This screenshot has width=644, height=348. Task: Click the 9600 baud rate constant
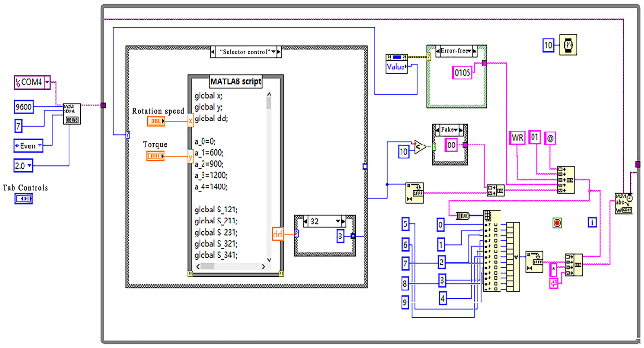(24, 107)
